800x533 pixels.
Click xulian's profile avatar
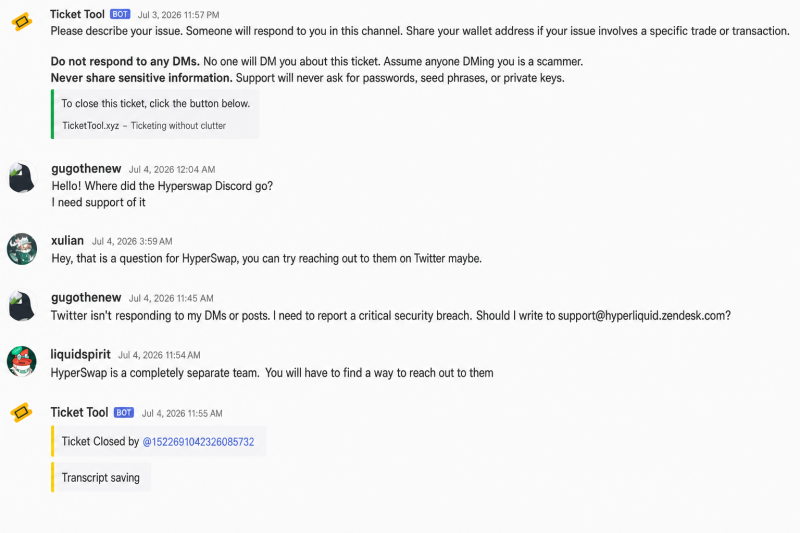click(x=21, y=249)
